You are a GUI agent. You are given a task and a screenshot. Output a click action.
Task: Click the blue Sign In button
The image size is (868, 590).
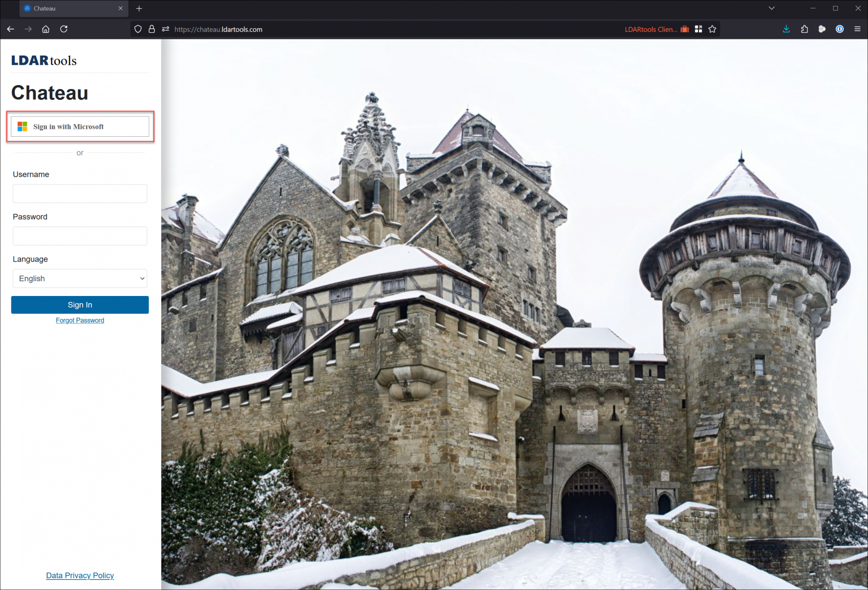[x=80, y=305]
